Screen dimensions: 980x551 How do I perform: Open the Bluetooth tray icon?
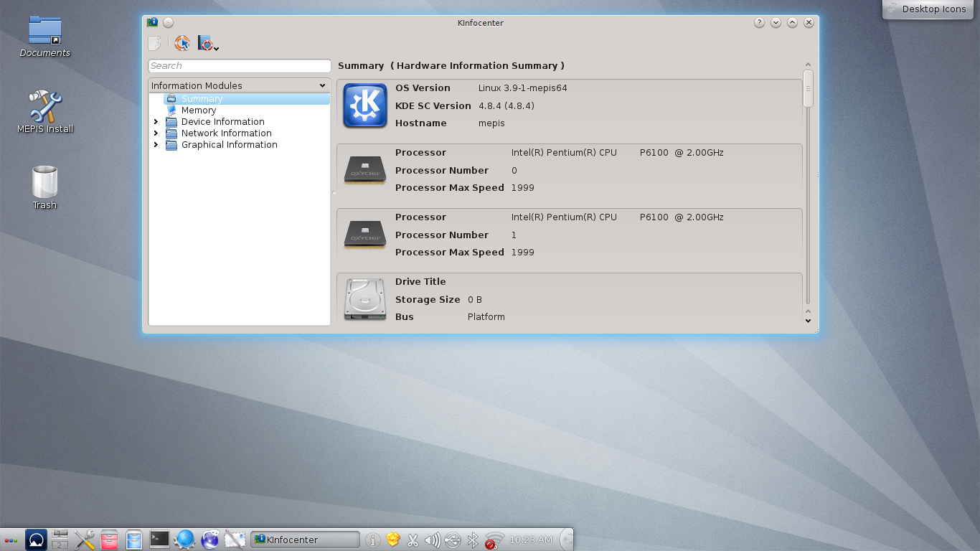point(473,540)
